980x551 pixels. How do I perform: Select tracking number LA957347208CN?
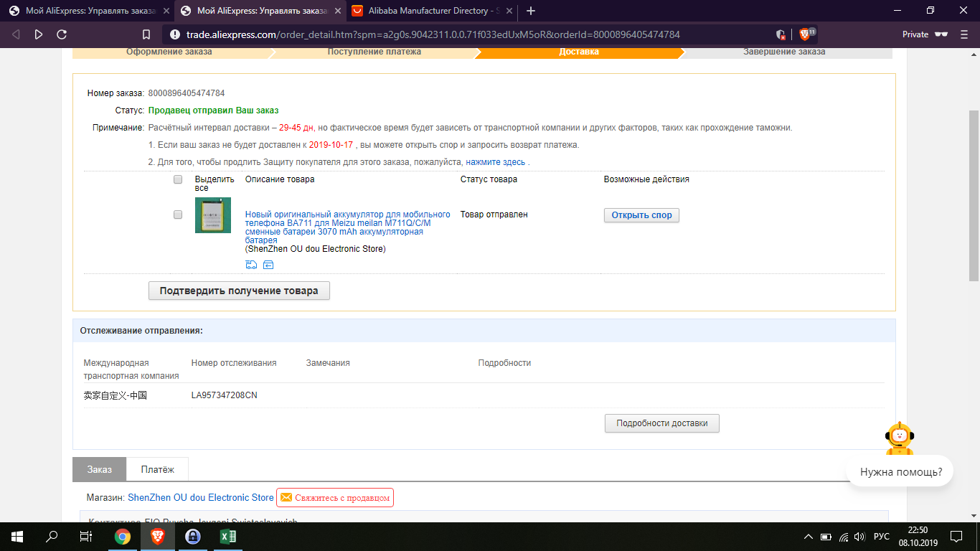225,395
